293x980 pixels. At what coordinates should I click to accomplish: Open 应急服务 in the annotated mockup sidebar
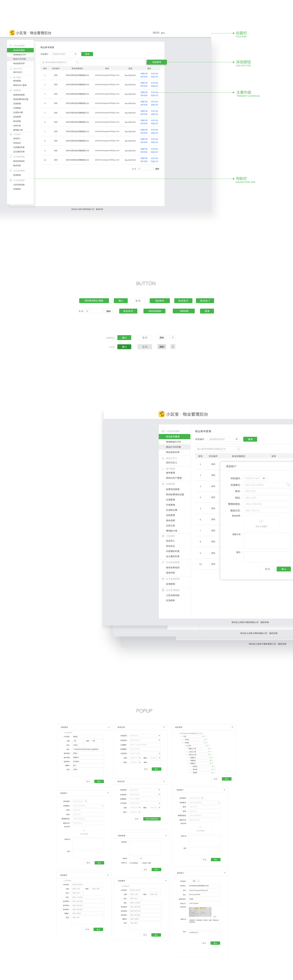[x=17, y=189]
